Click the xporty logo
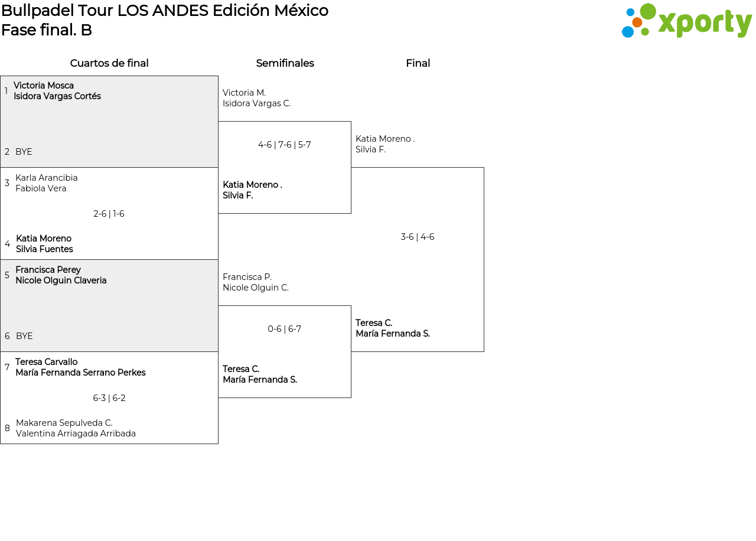Screen dimensions: 756x541 686,21
